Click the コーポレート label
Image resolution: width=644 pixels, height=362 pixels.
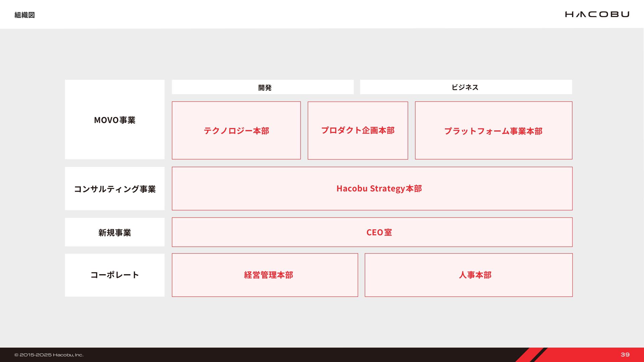[x=115, y=275]
